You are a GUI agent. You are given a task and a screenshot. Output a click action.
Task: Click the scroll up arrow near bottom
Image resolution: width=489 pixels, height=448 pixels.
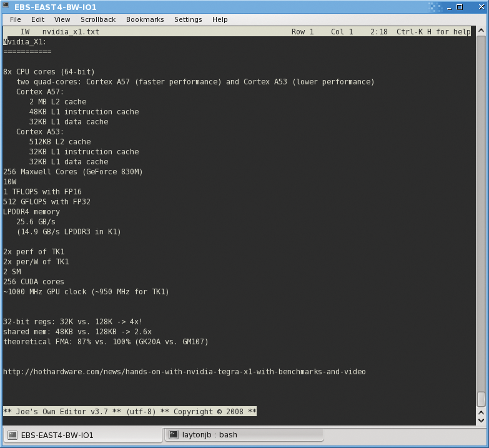pyautogui.click(x=481, y=412)
